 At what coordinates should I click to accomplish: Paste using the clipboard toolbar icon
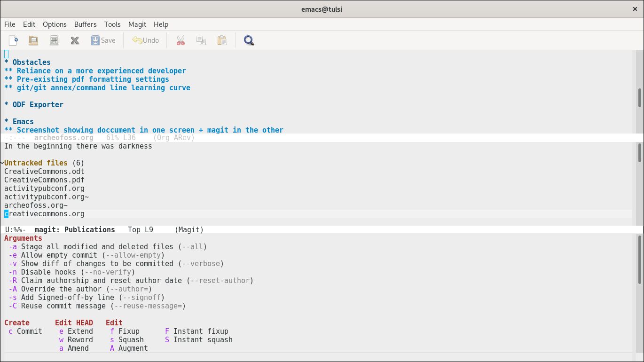[222, 40]
